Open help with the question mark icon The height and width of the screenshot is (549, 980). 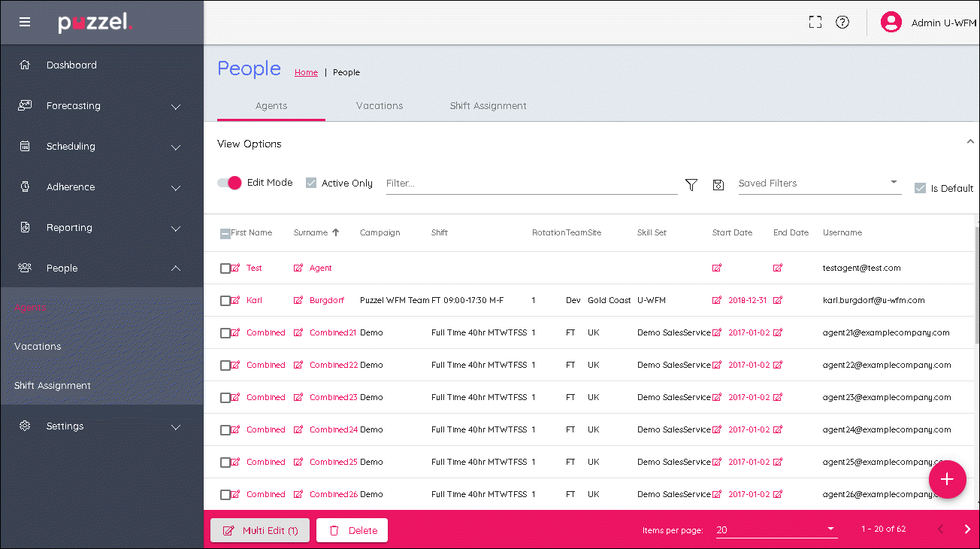[x=842, y=23]
